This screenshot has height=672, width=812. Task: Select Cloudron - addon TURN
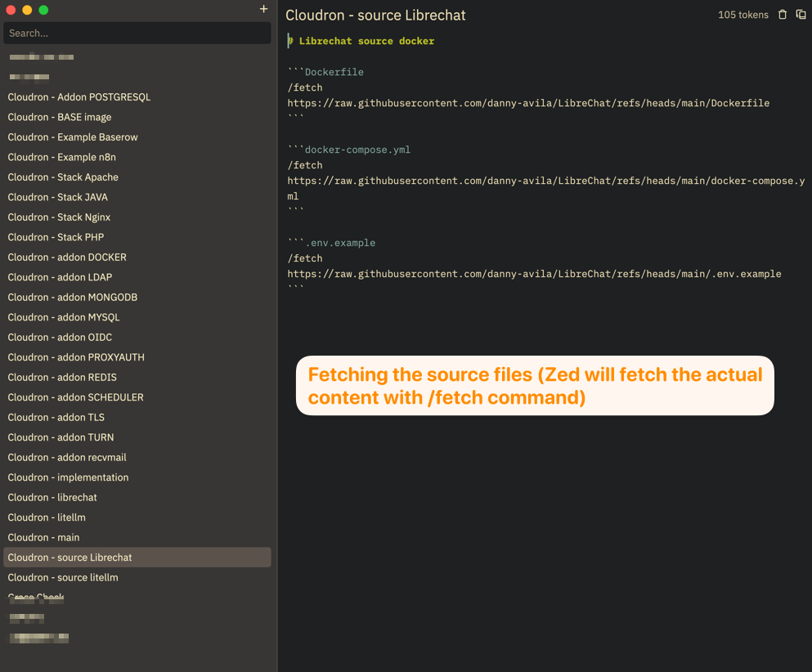[x=137, y=437]
